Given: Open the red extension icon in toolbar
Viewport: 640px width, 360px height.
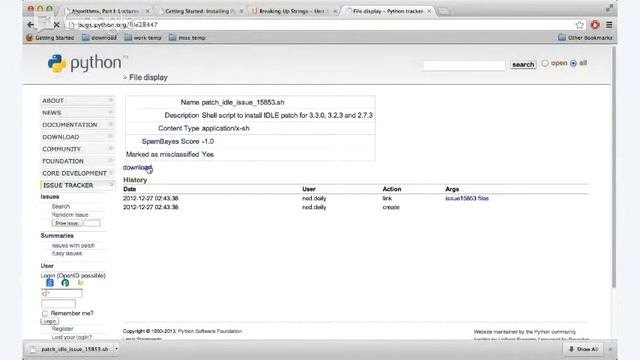Looking at the screenshot, I should [x=595, y=25].
